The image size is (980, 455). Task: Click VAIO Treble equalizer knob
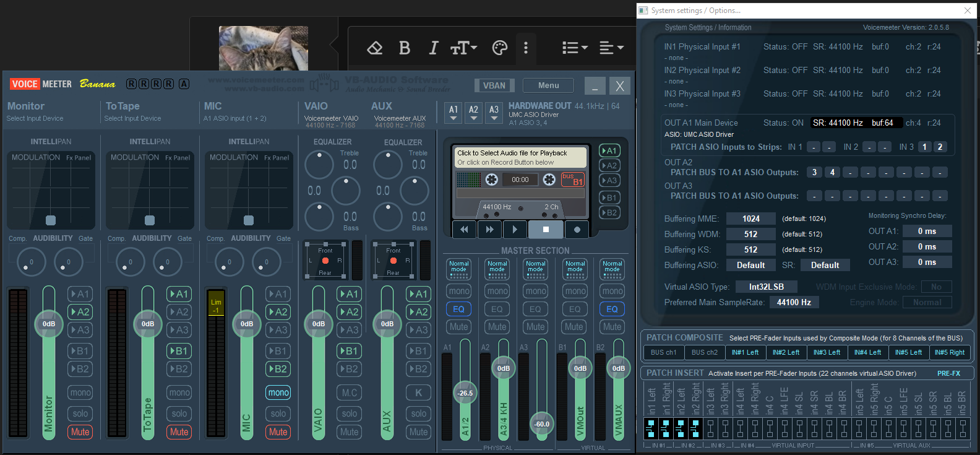[x=320, y=165]
